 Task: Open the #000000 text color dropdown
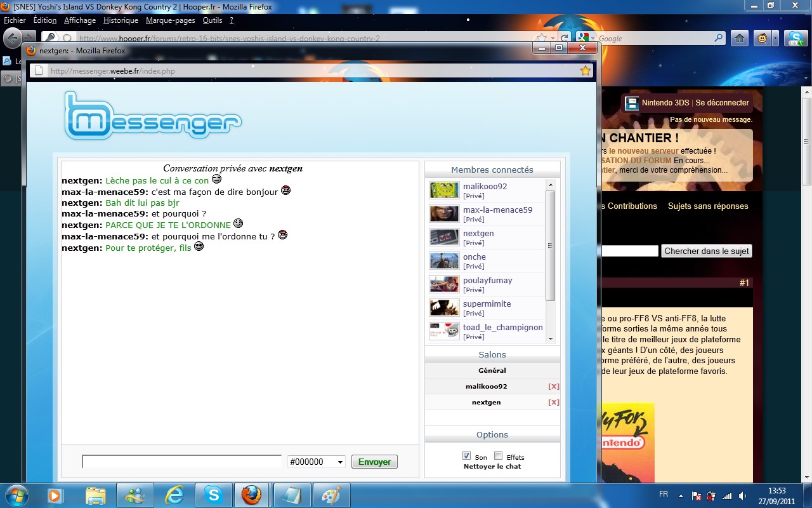click(x=316, y=462)
